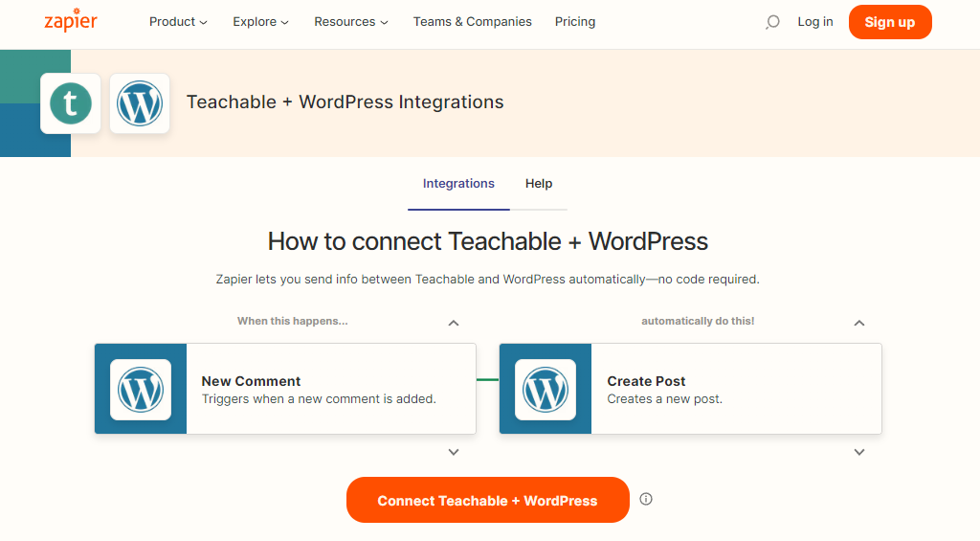The height and width of the screenshot is (541, 980).
Task: Open the Product dropdown menu
Action: tap(178, 22)
